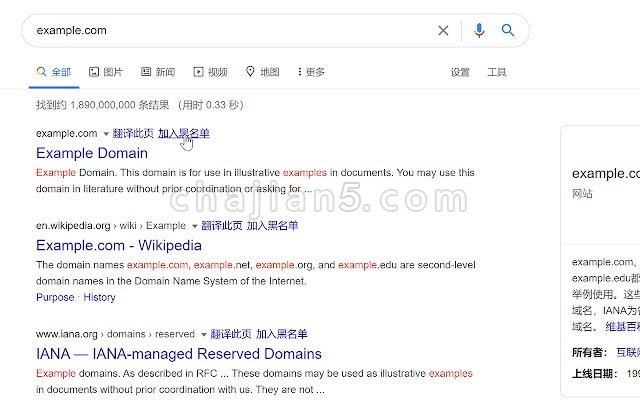Click the History sublink under Wikipedia
Screen dimensions: 640x400
tap(100, 297)
